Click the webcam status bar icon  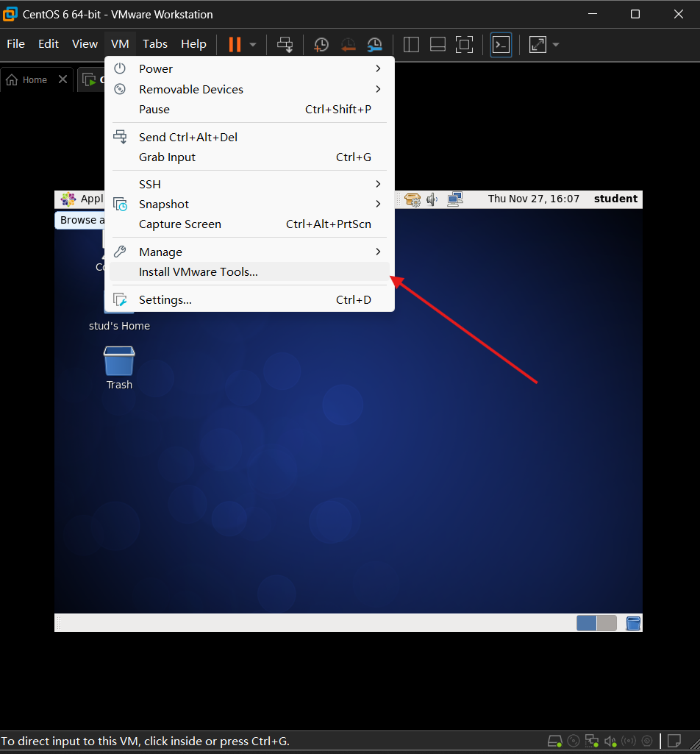647,741
